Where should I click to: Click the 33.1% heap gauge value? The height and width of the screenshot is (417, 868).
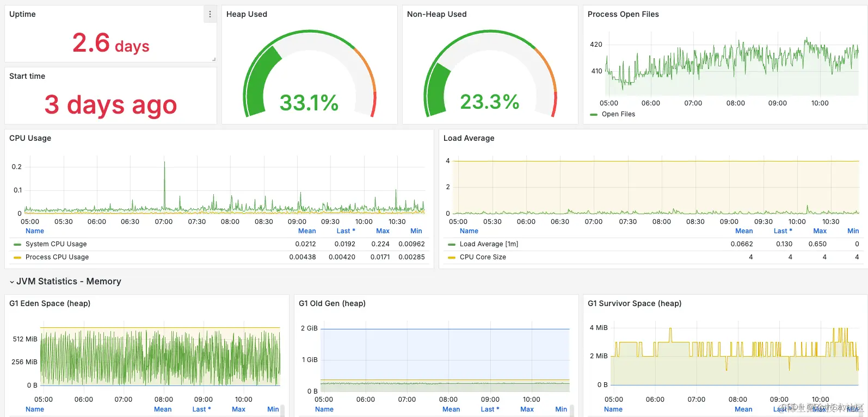(309, 103)
